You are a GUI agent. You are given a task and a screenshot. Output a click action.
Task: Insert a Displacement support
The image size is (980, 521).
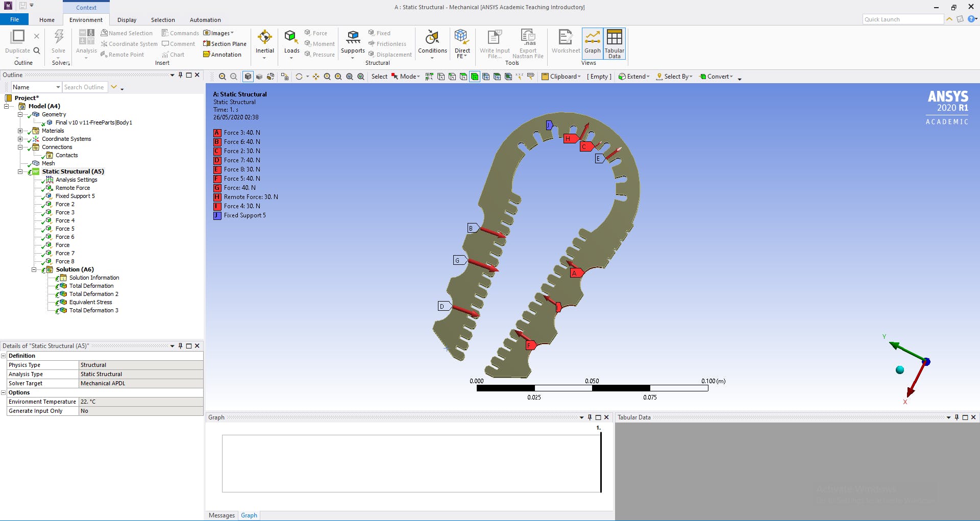point(390,55)
